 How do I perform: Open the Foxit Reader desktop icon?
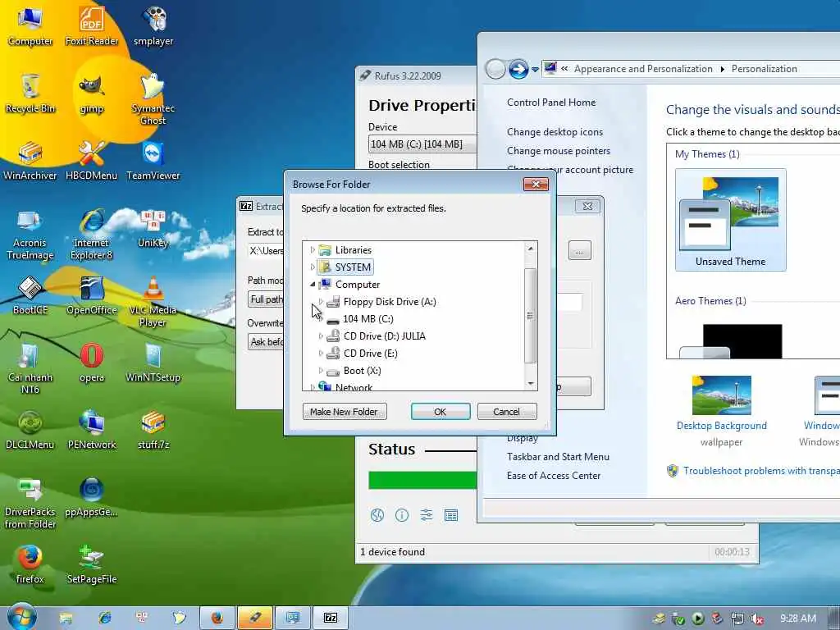click(x=92, y=25)
